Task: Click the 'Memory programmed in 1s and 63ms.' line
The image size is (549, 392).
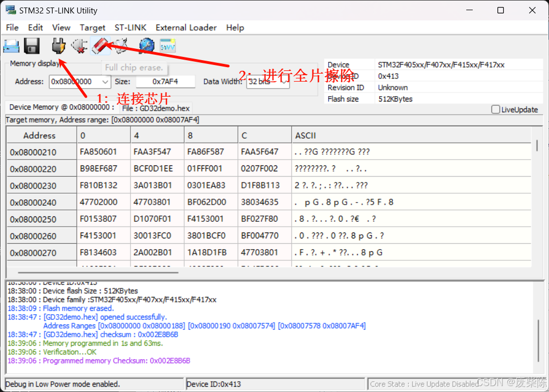Action: tap(85, 343)
